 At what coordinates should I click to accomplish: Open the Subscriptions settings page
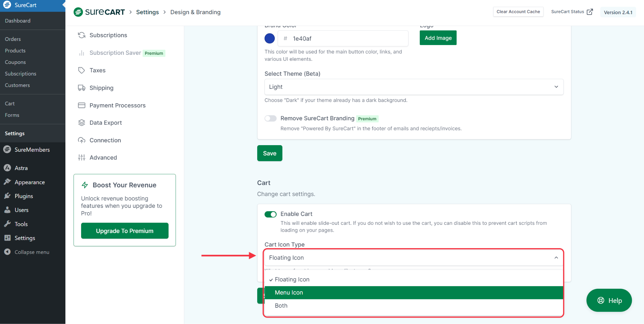click(x=108, y=35)
